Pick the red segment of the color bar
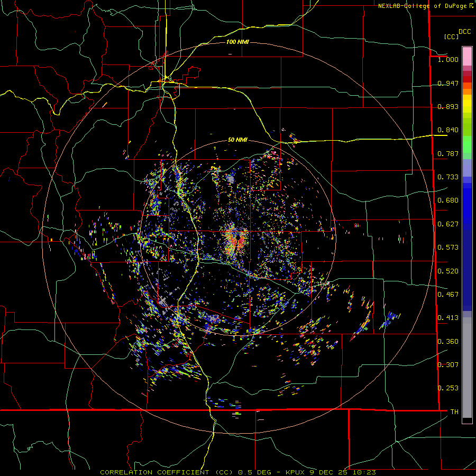This screenshot has width=476, height=476. coord(467,79)
